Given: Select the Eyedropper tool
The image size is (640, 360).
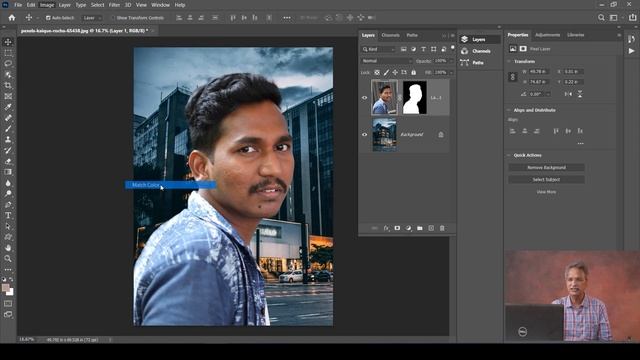Looking at the screenshot, I should coord(8,107).
